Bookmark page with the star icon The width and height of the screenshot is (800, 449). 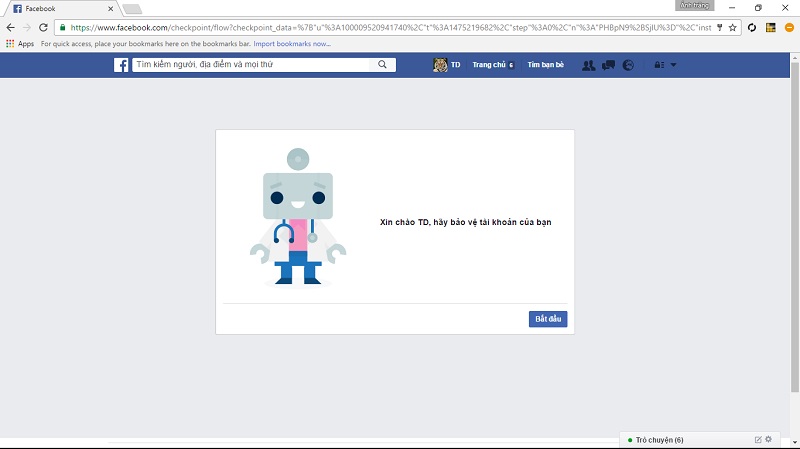click(733, 28)
